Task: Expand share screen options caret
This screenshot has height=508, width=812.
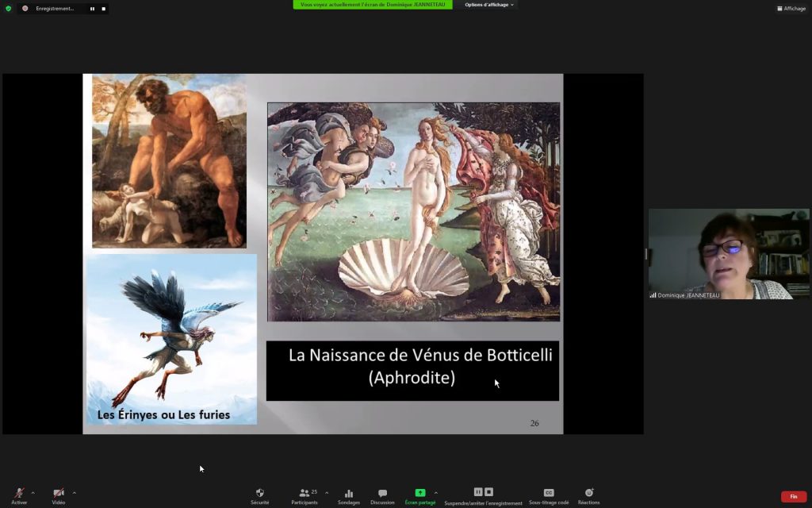Action: (x=435, y=493)
